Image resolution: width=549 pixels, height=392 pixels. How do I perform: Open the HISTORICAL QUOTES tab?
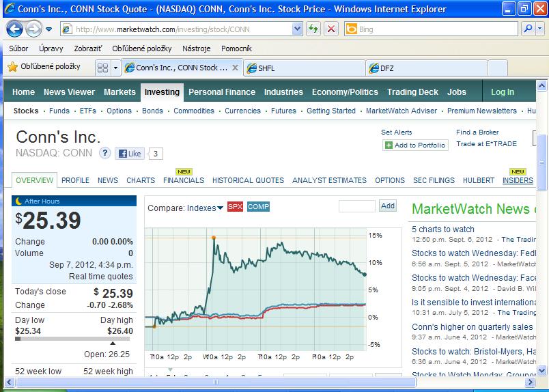(x=248, y=180)
